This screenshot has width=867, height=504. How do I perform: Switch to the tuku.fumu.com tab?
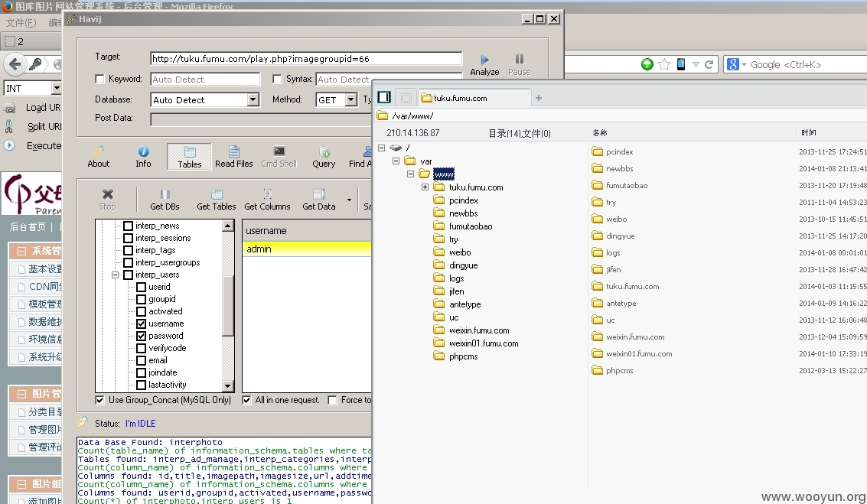tap(474, 98)
